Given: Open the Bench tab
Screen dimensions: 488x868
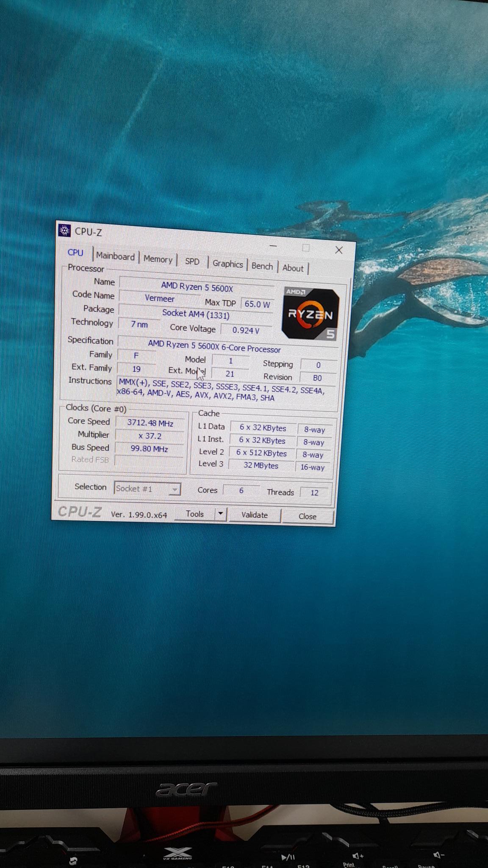Looking at the screenshot, I should click(262, 266).
